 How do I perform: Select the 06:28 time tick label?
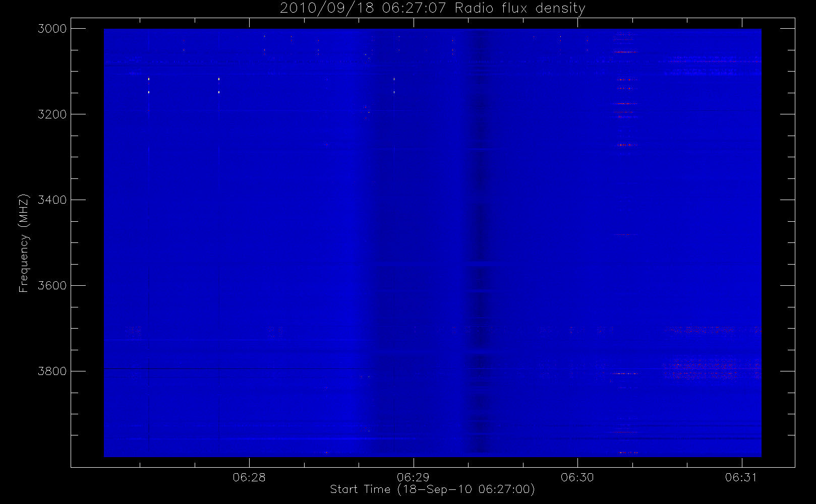click(249, 477)
